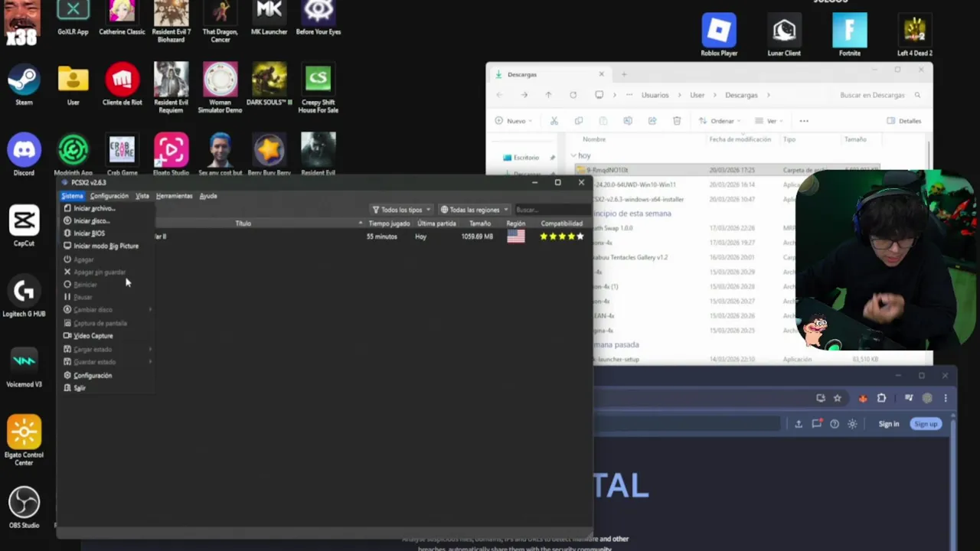
Task: Click Usuarios in Explorer breadcrumb
Action: click(x=655, y=95)
